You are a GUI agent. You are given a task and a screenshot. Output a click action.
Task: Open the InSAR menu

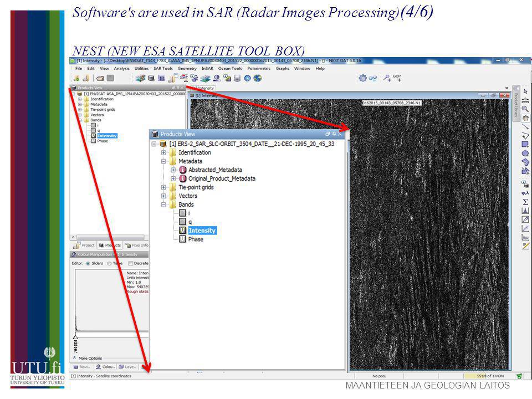point(207,69)
